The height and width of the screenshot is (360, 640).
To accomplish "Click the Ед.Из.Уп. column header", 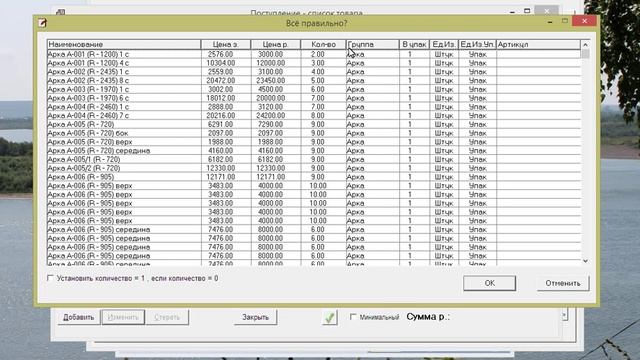I will (478, 44).
